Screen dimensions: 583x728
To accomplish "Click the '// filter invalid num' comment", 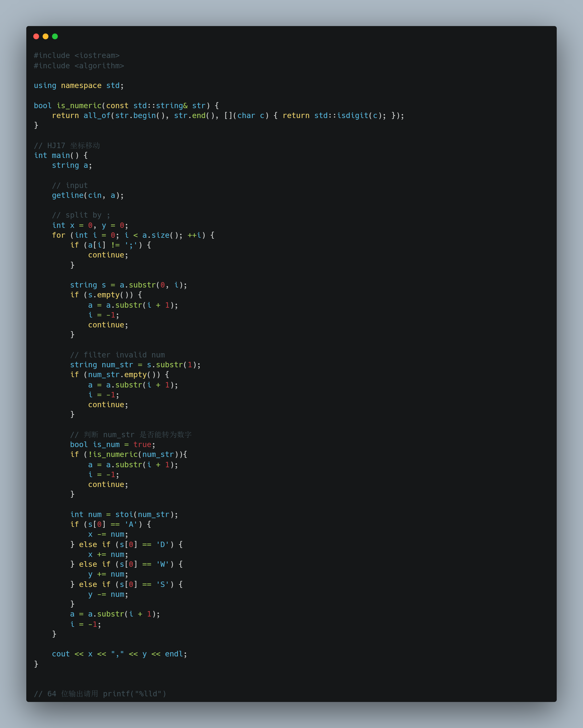I will click(x=117, y=355).
